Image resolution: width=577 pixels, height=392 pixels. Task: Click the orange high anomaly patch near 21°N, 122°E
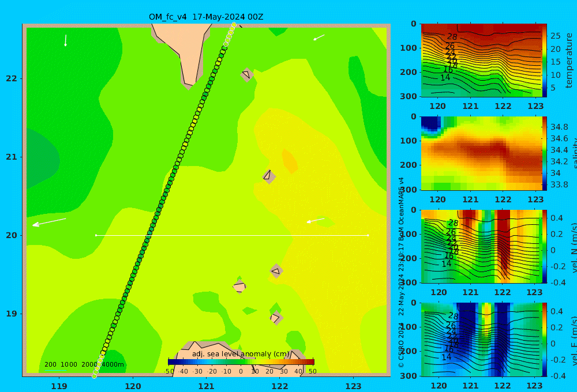(290, 161)
